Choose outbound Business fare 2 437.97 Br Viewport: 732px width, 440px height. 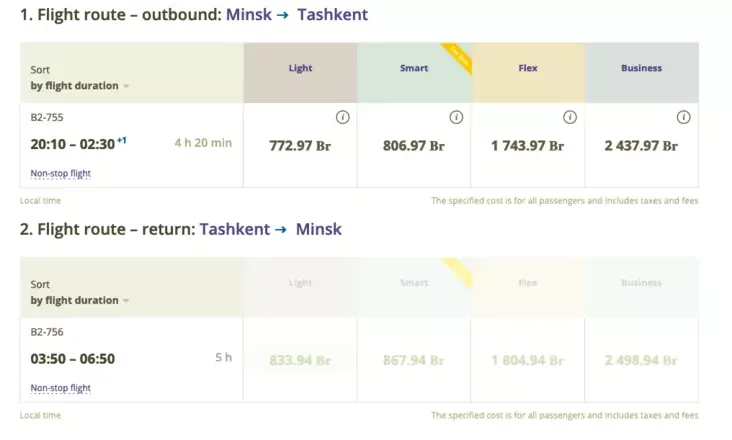coord(641,146)
